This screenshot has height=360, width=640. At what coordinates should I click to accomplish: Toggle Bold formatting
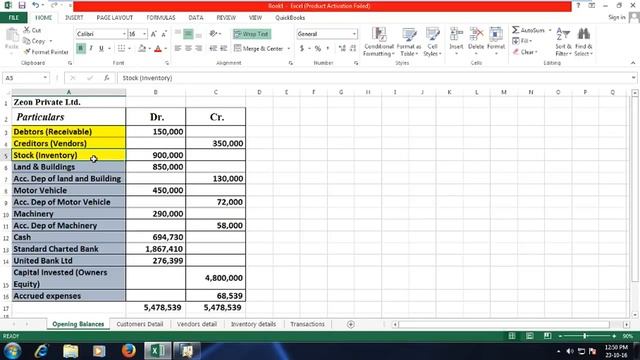point(80,48)
